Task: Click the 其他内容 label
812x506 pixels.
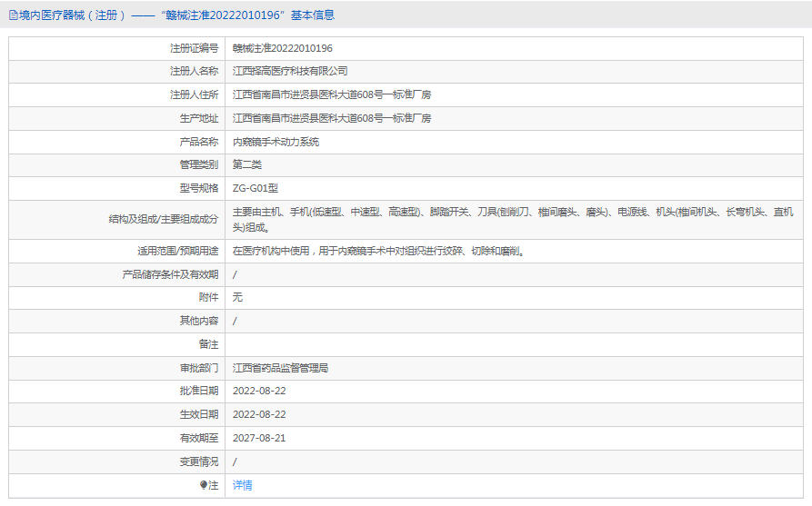Action: [199, 321]
